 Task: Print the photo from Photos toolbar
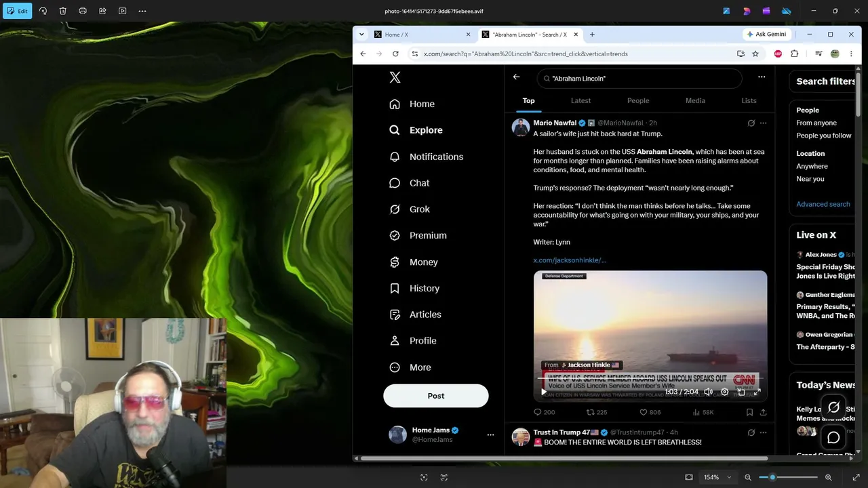[83, 11]
